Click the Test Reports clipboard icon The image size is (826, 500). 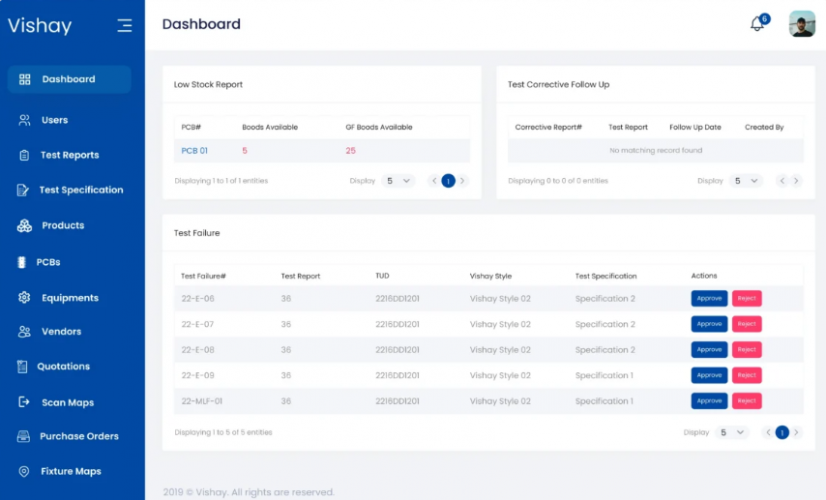tap(24, 155)
